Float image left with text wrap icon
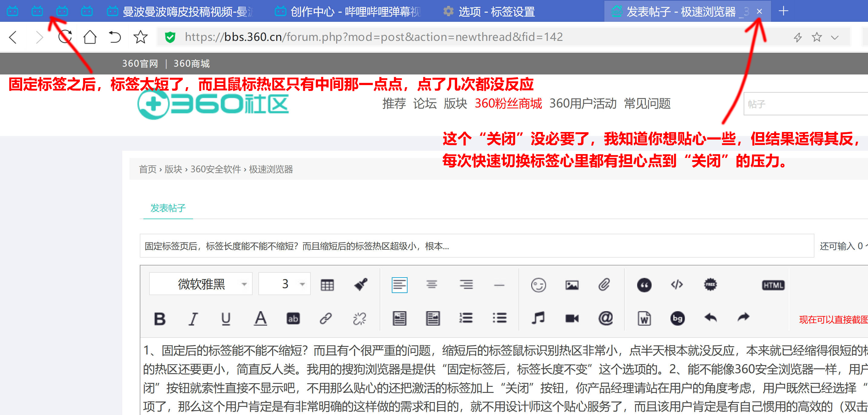The width and height of the screenshot is (868, 415). 399,318
